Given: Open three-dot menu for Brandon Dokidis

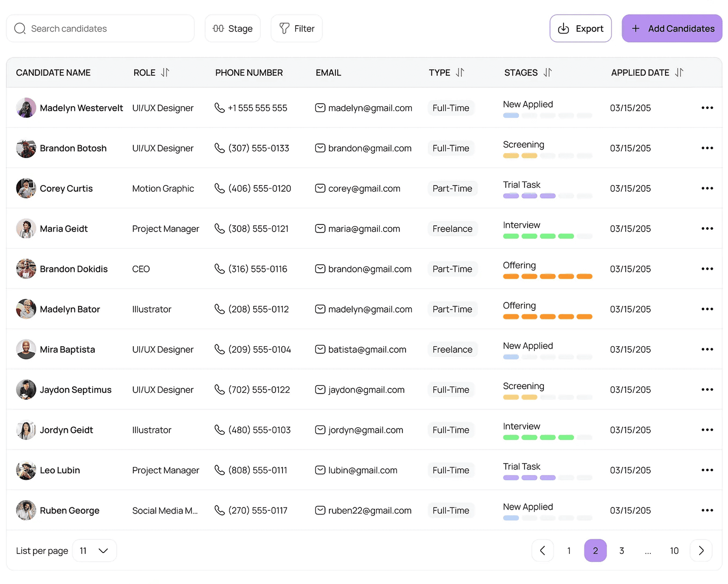Looking at the screenshot, I should coord(707,269).
